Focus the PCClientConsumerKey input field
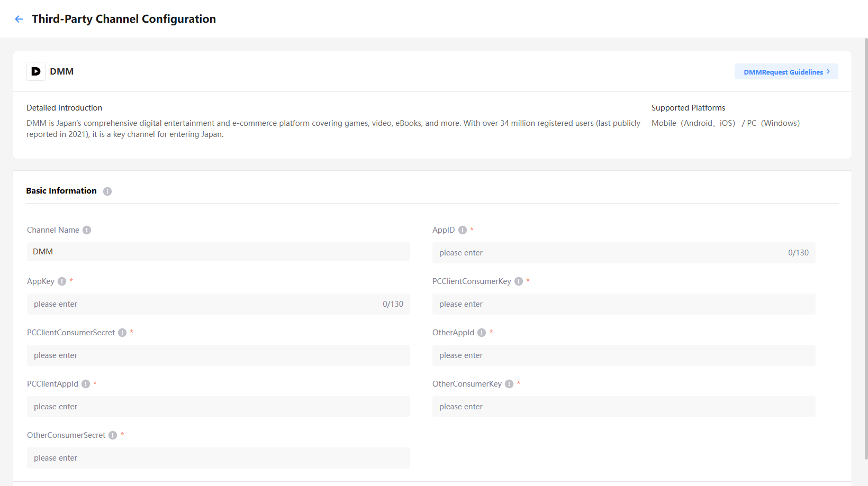The height and width of the screenshot is (486, 868). pos(624,304)
